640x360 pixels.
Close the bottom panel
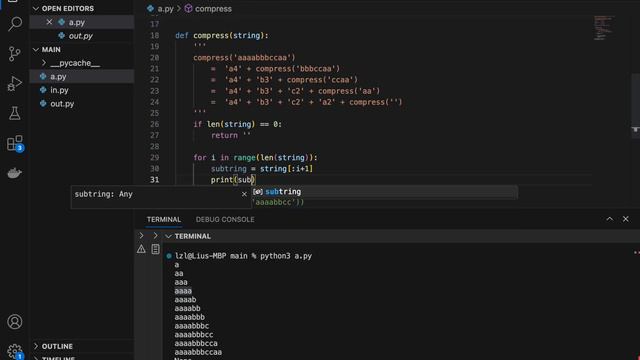pyautogui.click(x=626, y=219)
